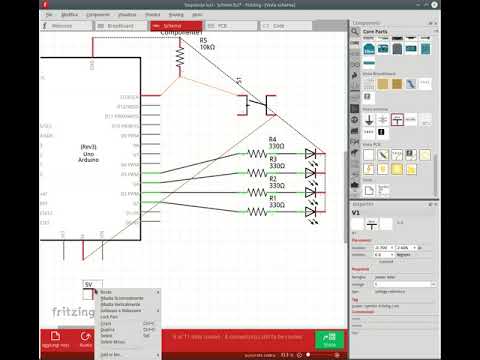Select the fourth teal board part

pyautogui.click(x=411, y=49)
